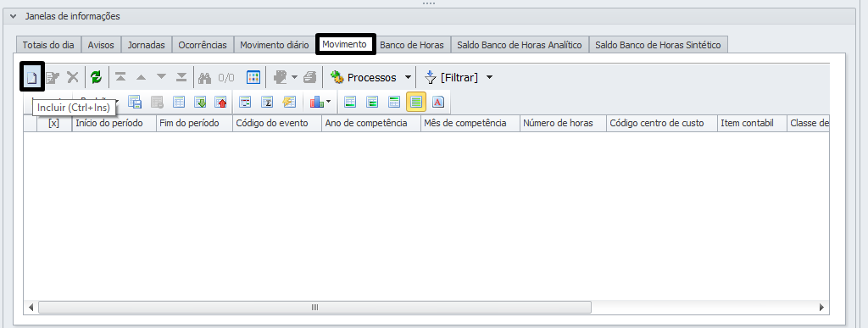Sort by Início do período column

114,124
